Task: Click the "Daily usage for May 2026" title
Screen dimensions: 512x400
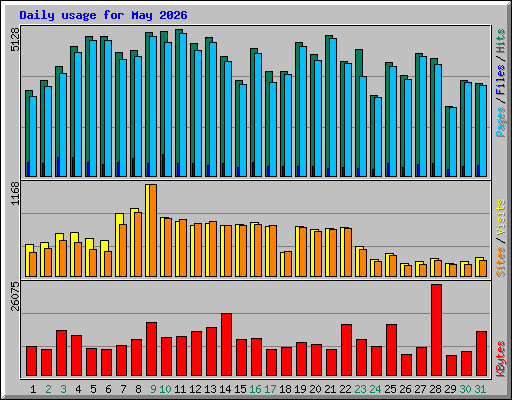Action: 103,15
